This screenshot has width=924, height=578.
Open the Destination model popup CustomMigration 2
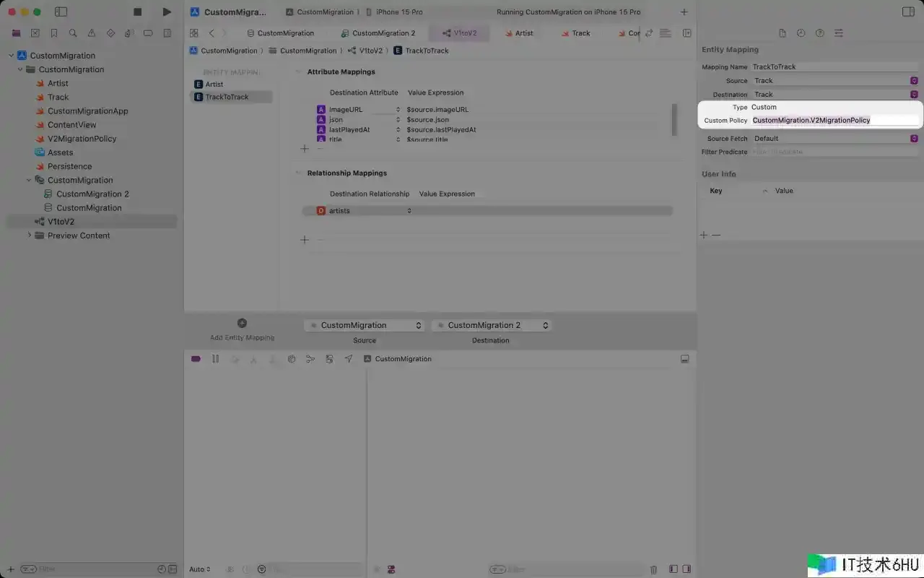click(491, 325)
